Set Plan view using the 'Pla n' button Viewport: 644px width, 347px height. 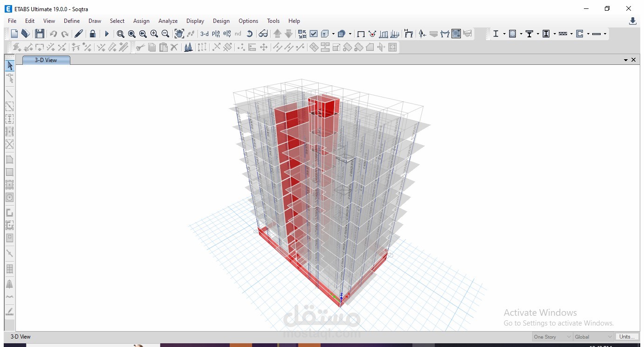pos(216,34)
